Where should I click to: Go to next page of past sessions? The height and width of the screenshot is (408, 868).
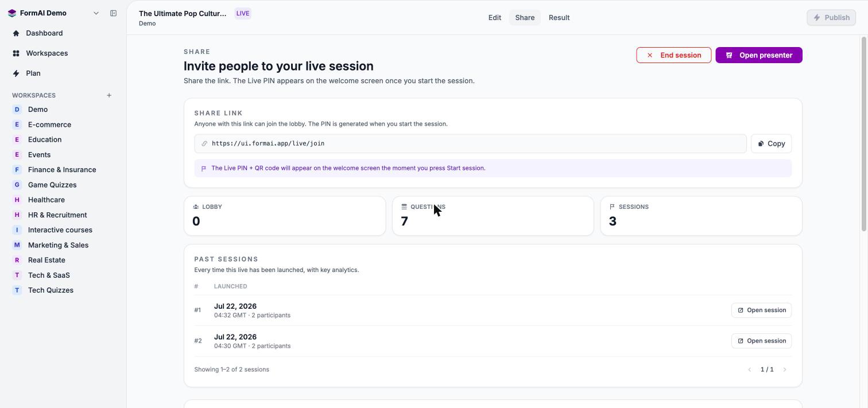(785, 370)
